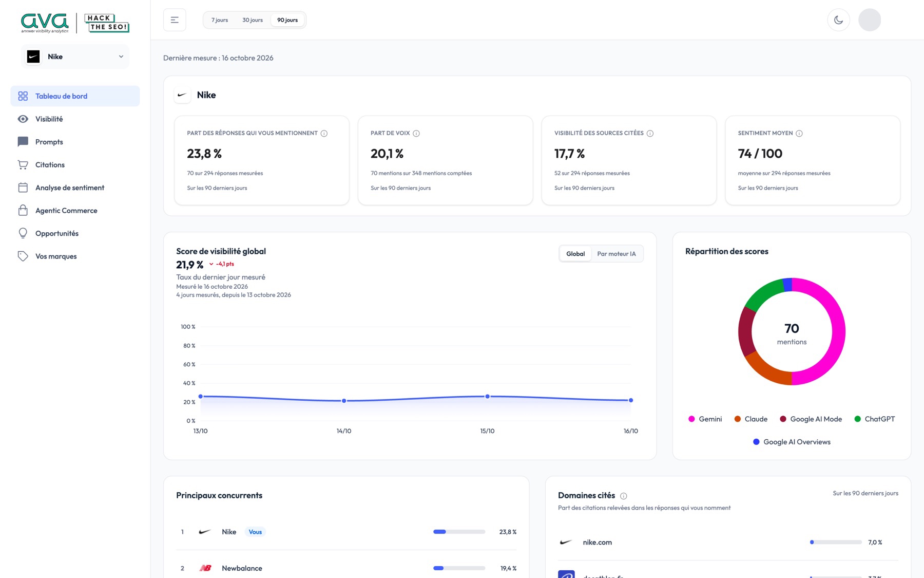Click the AVA answer visibility analytics logo

coord(45,23)
